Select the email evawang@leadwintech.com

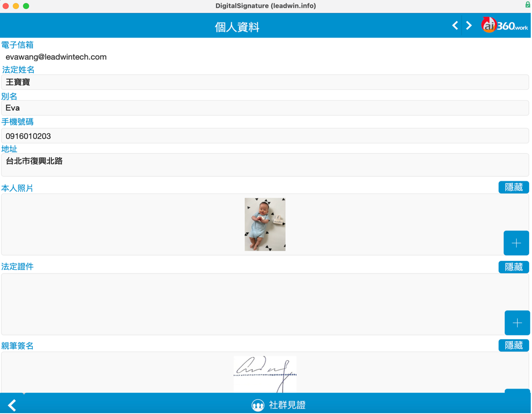click(56, 57)
